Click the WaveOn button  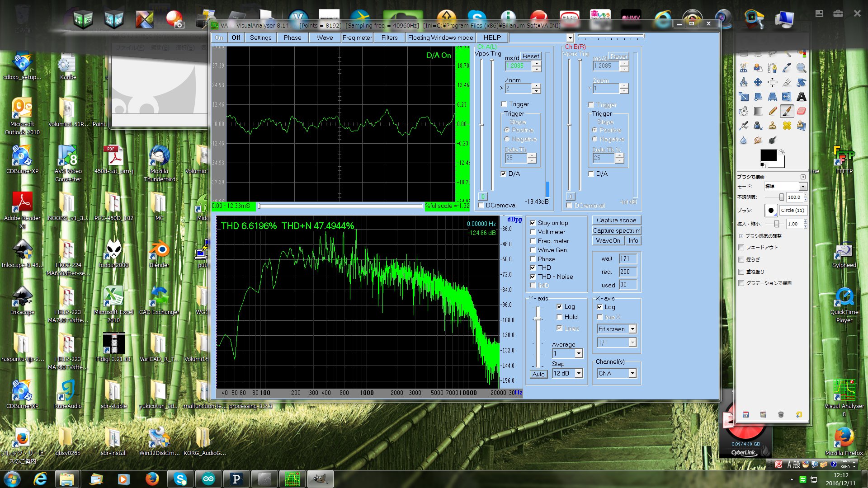(x=608, y=240)
